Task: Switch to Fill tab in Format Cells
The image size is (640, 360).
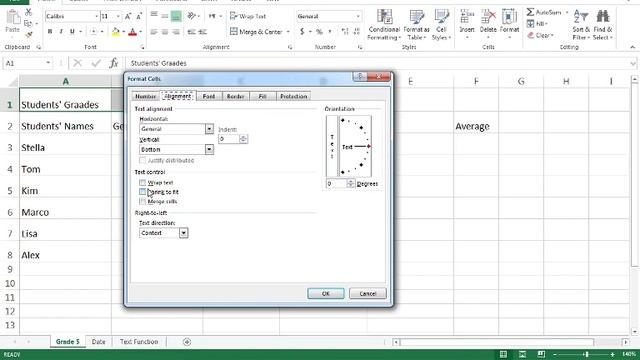Action: coord(262,96)
